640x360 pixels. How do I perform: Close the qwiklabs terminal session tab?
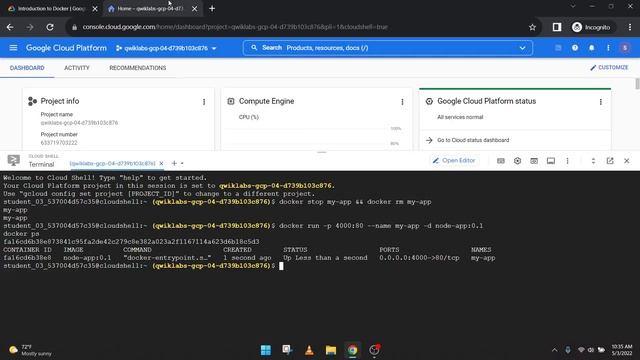pos(161,163)
